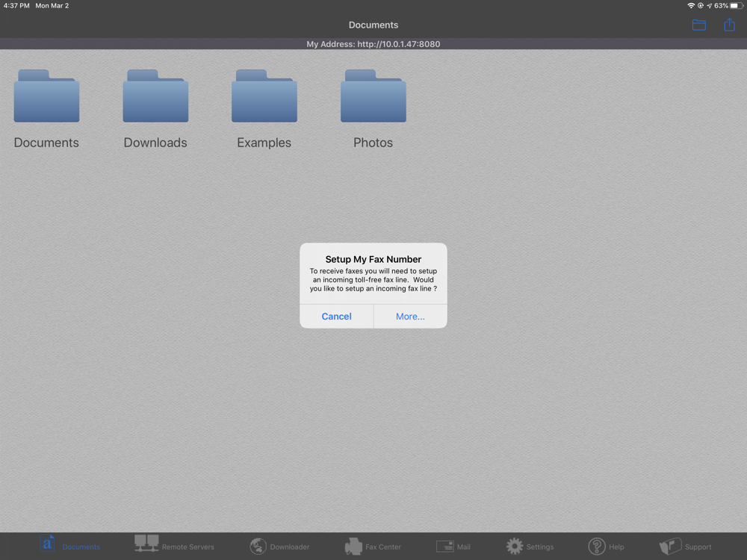Tap the share icon in top bar
Image resolution: width=747 pixels, height=560 pixels.
pos(729,25)
